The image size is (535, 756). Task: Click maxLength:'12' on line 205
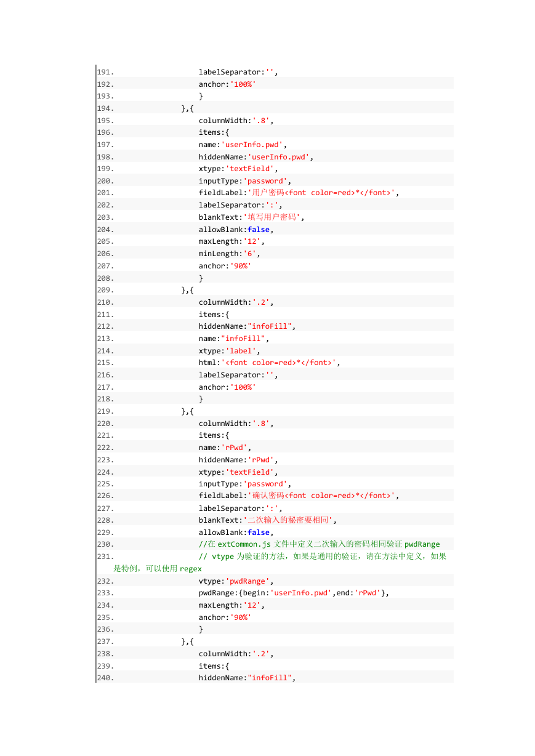tap(232, 241)
